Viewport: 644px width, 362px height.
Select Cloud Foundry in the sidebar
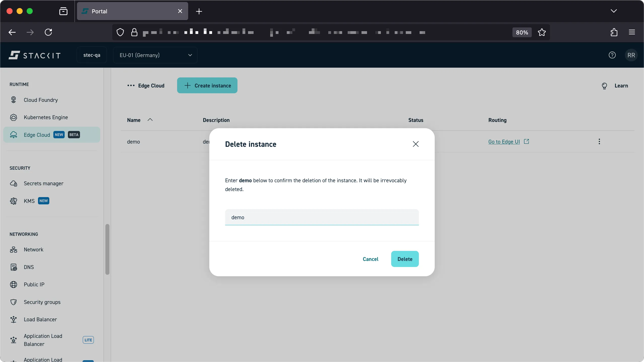[x=41, y=100]
